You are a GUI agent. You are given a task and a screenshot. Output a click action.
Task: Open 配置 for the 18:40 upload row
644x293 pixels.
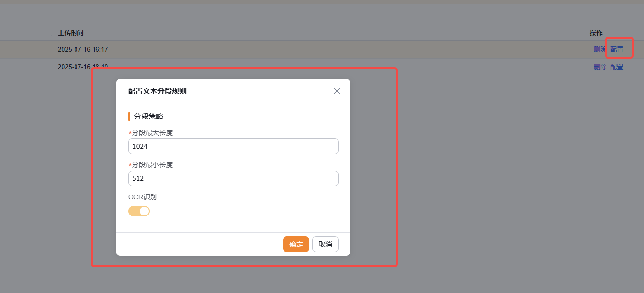coord(617,67)
